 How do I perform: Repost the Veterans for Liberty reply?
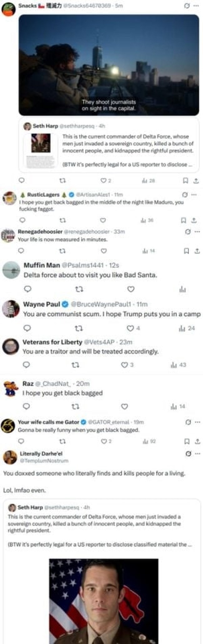(75, 365)
